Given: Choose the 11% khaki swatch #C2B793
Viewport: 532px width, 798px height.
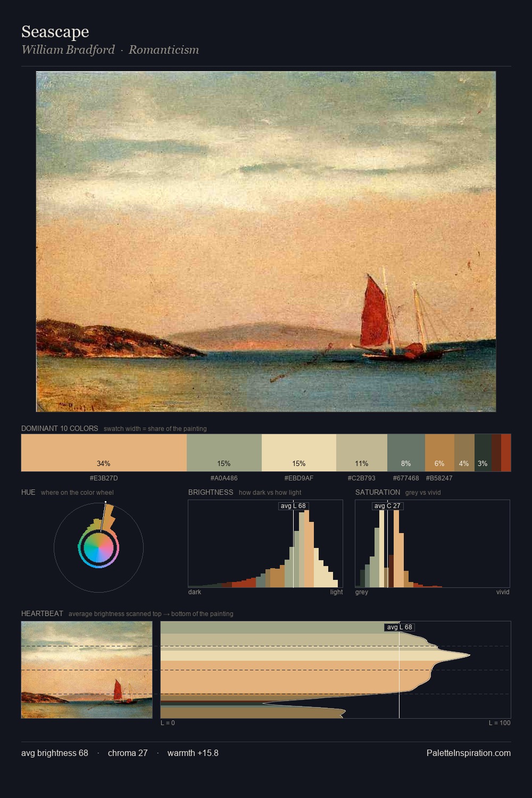Looking at the screenshot, I should pos(362,453).
